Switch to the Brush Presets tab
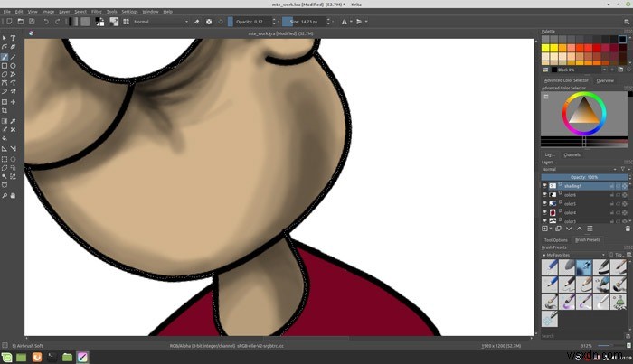 [588, 240]
